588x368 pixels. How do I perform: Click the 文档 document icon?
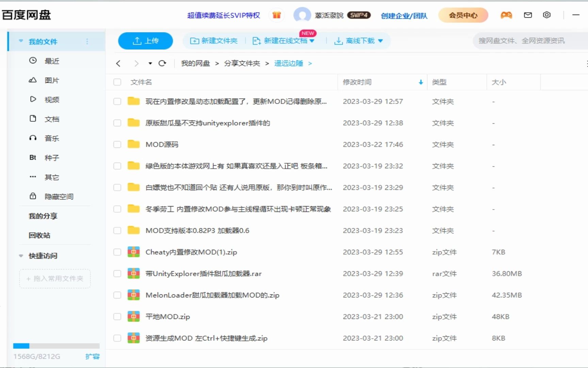pos(33,119)
